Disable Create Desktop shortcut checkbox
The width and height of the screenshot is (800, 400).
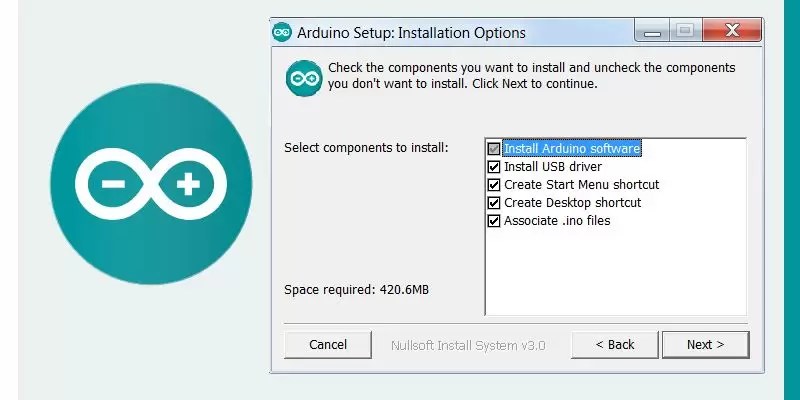point(493,203)
